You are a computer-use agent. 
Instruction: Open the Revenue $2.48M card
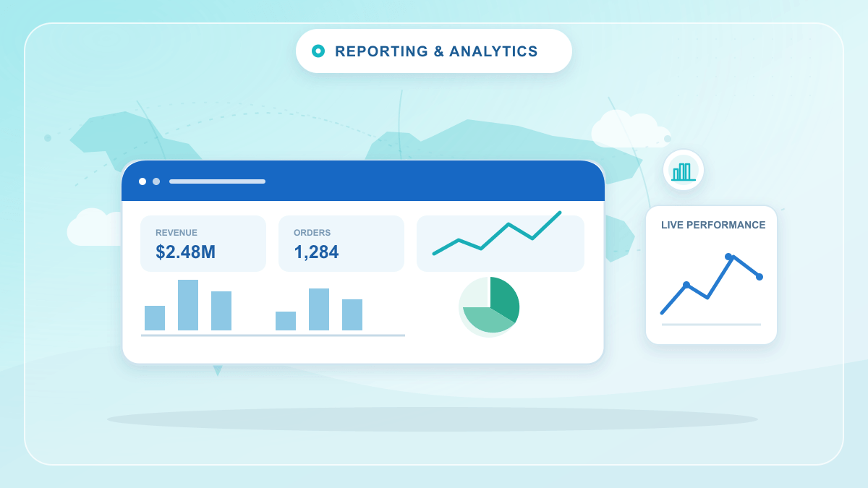pos(203,244)
